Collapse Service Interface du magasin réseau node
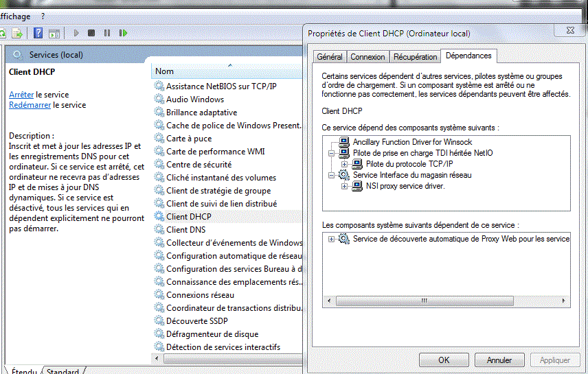Viewport: 588px width, 374px height. coord(331,175)
